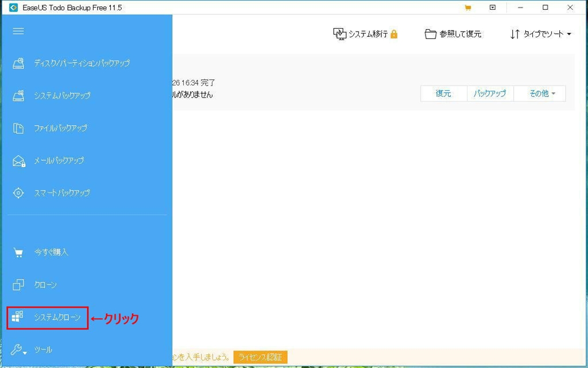Click the System clone windows-grid icon
This screenshot has width=588, height=368.
click(x=17, y=317)
